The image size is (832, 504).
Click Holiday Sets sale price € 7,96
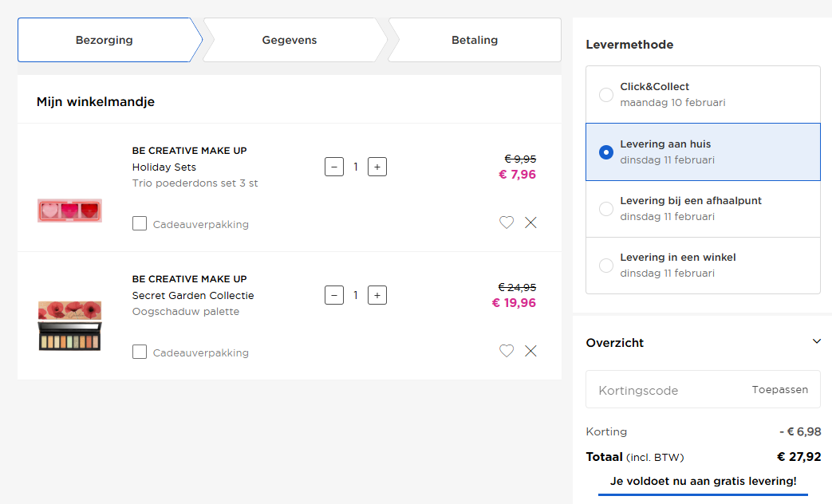518,175
